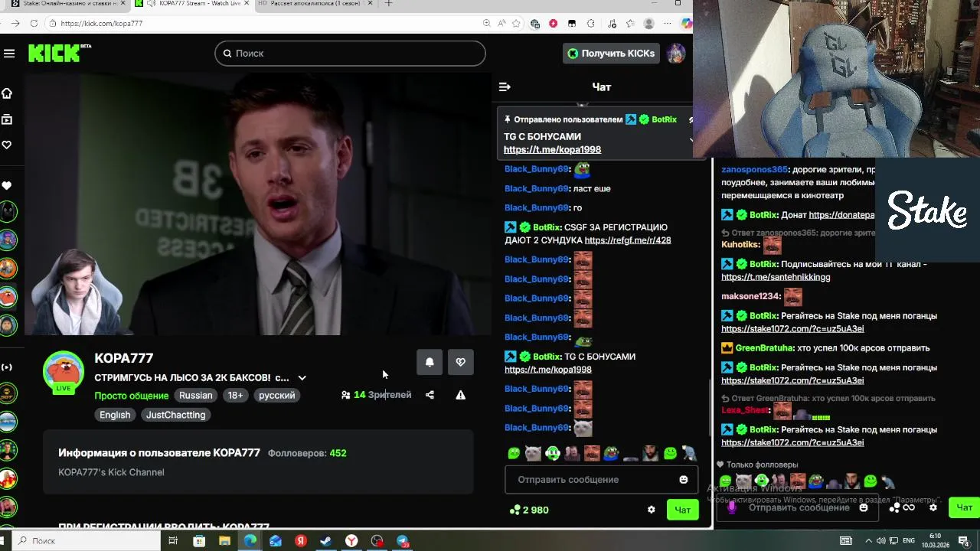The image size is (980, 551).
Task: Open settings gear in right chat
Action: click(x=933, y=507)
